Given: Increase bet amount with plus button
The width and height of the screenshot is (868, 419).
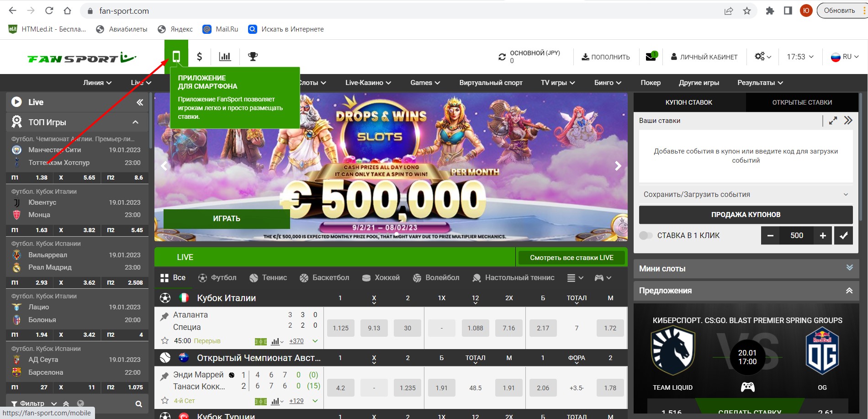Looking at the screenshot, I should (823, 235).
